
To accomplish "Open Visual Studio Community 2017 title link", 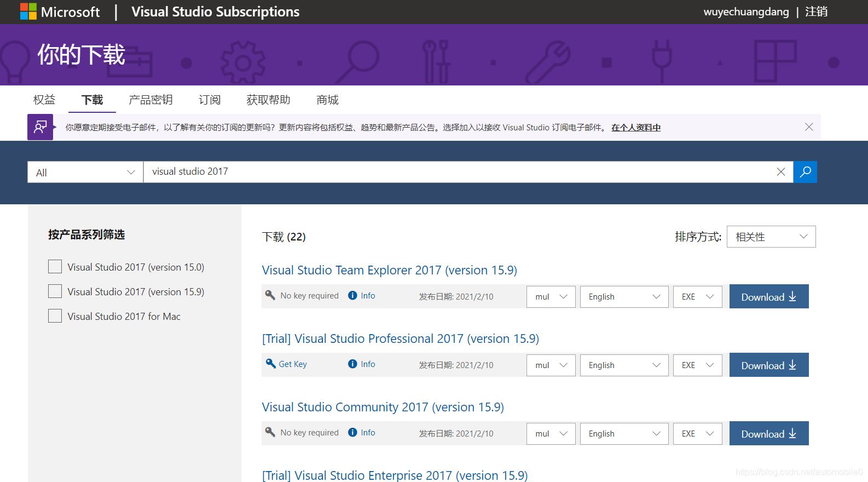I will 383,407.
